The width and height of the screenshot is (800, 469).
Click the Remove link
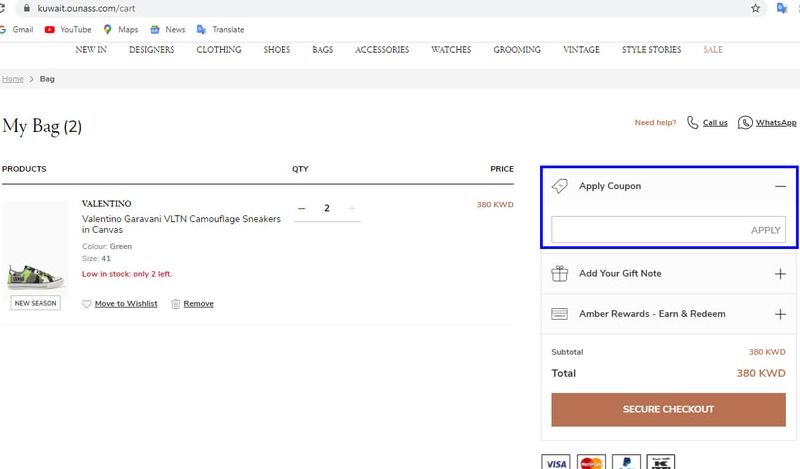pyautogui.click(x=198, y=304)
